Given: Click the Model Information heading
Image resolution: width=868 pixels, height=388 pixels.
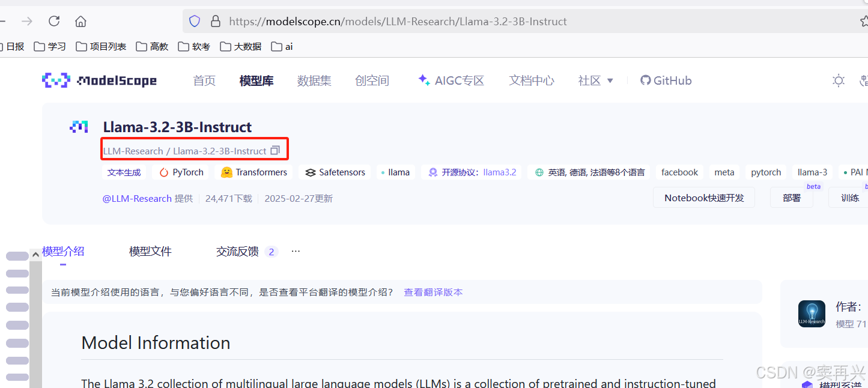Looking at the screenshot, I should (x=156, y=343).
